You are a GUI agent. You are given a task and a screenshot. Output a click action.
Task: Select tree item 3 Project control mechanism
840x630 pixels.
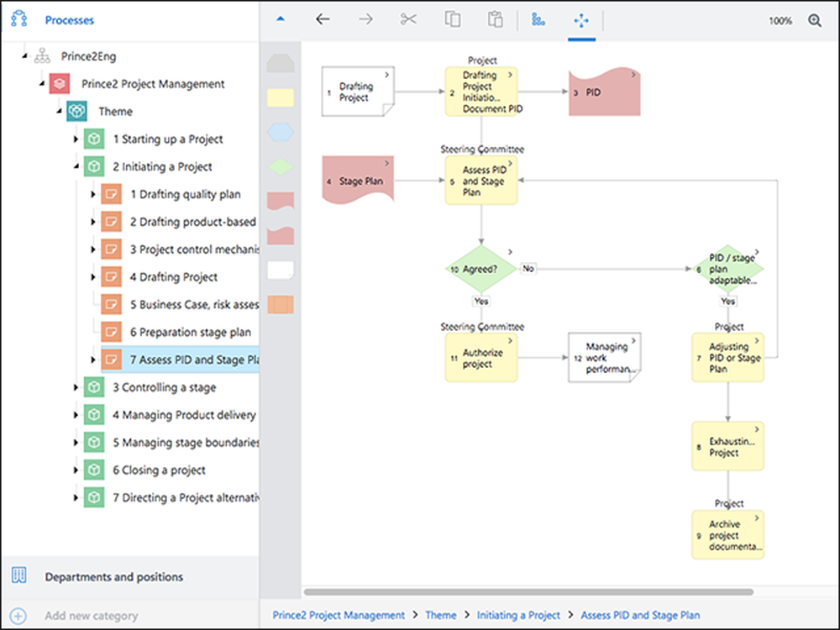coord(195,249)
